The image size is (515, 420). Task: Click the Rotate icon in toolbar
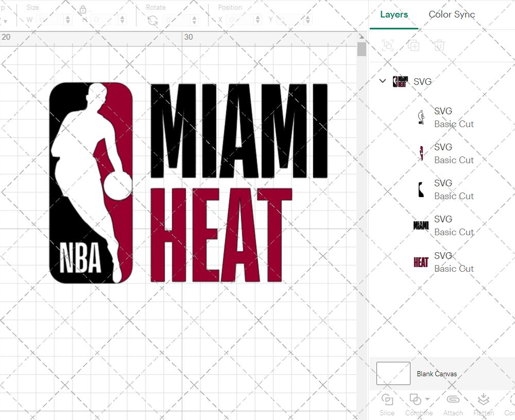(x=152, y=21)
